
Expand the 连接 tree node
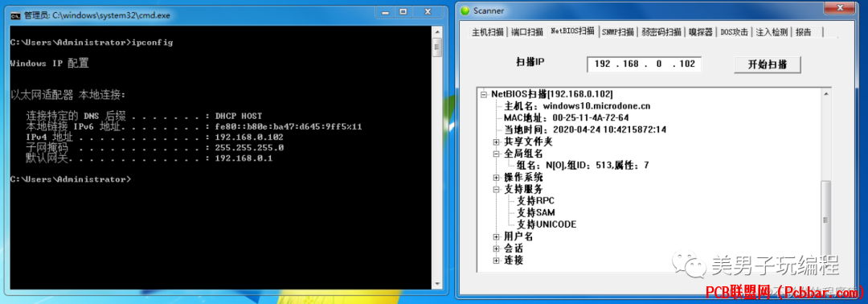click(497, 261)
